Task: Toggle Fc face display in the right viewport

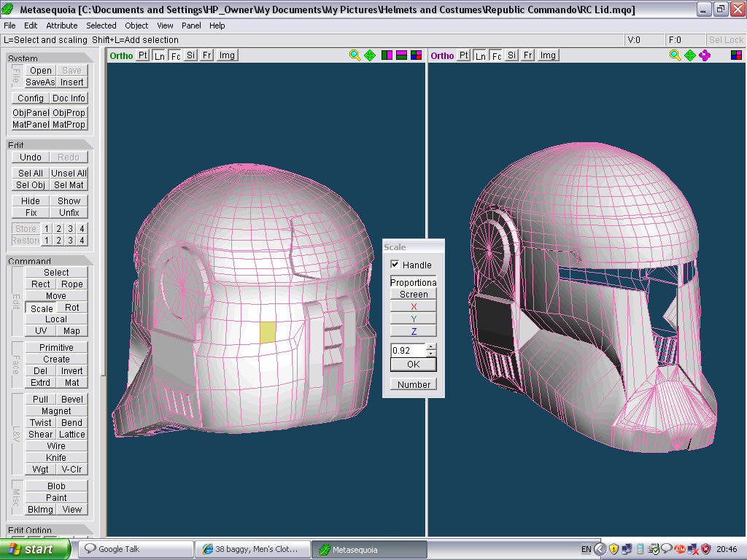Action: 496,55
